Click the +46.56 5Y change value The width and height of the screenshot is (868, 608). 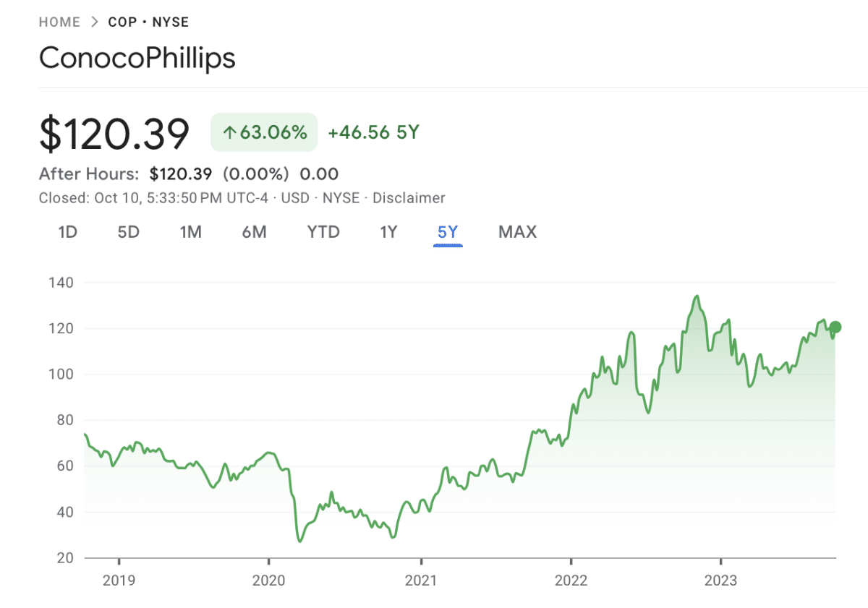pyautogui.click(x=373, y=132)
